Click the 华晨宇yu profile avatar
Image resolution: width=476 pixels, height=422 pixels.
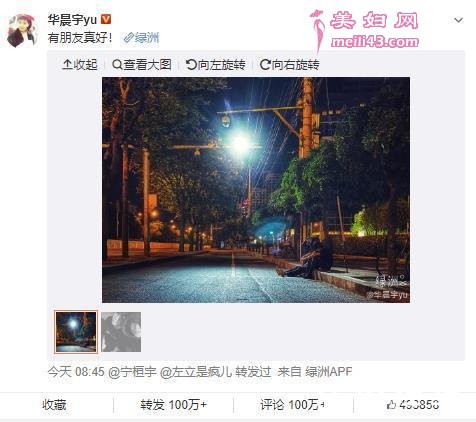pos(22,31)
